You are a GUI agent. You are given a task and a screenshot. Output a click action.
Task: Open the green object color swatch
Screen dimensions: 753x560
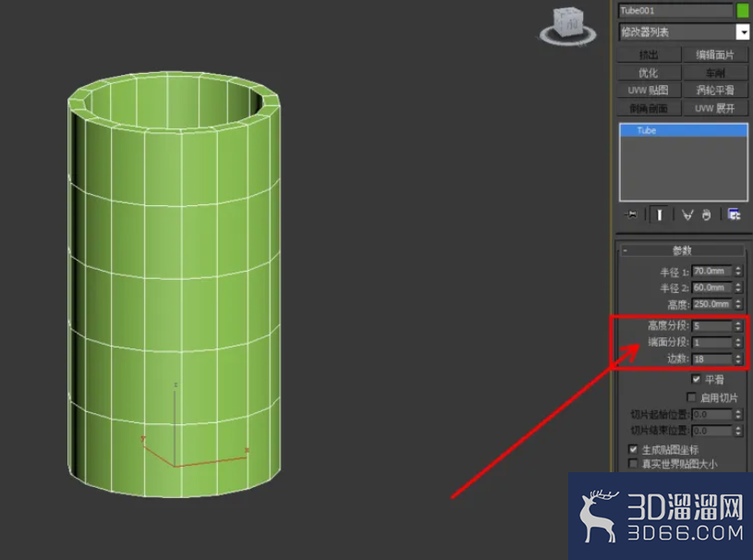click(x=742, y=10)
